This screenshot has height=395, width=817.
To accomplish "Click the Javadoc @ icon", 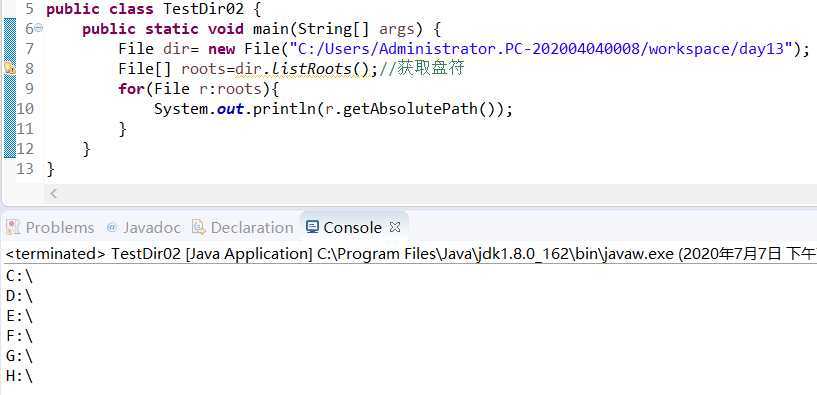I will point(112,227).
